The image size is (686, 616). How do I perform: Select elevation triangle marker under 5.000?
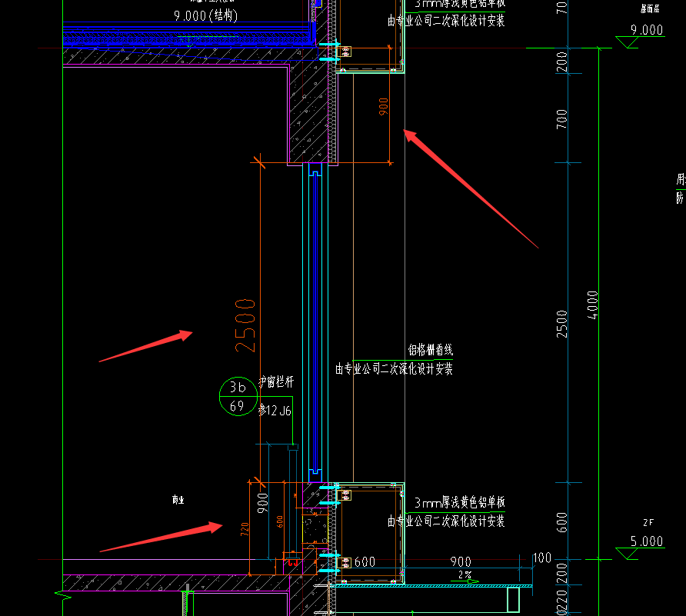point(627,554)
